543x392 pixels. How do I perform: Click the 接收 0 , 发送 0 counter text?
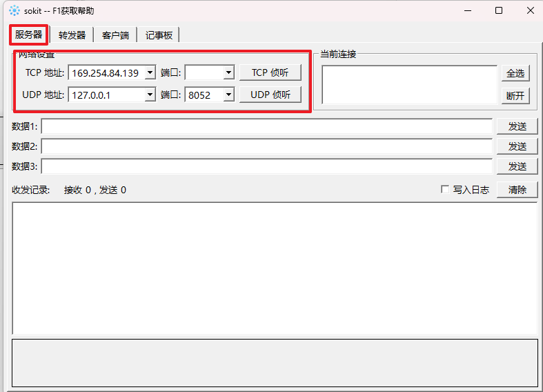tap(95, 190)
